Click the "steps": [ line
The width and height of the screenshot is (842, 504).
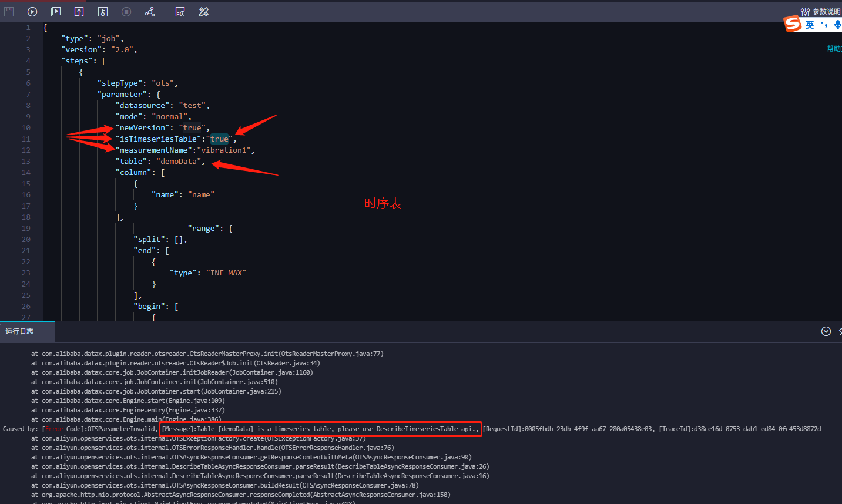83,61
